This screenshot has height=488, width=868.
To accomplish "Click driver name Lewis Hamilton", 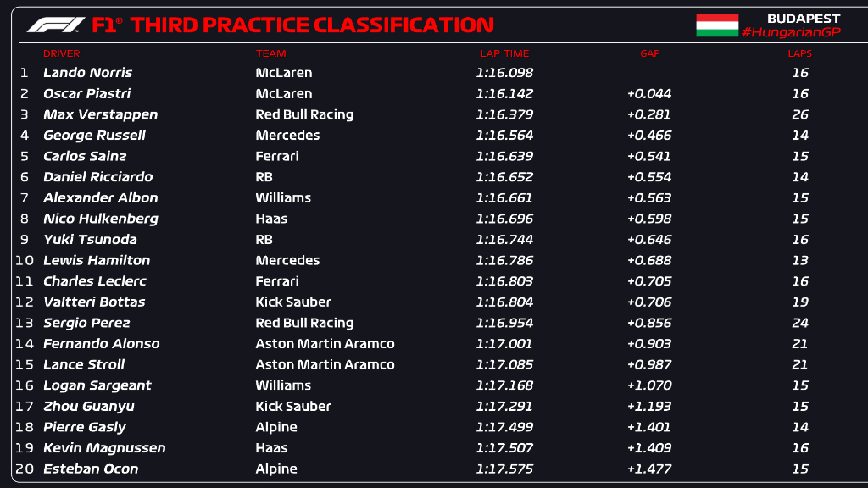I will [97, 261].
